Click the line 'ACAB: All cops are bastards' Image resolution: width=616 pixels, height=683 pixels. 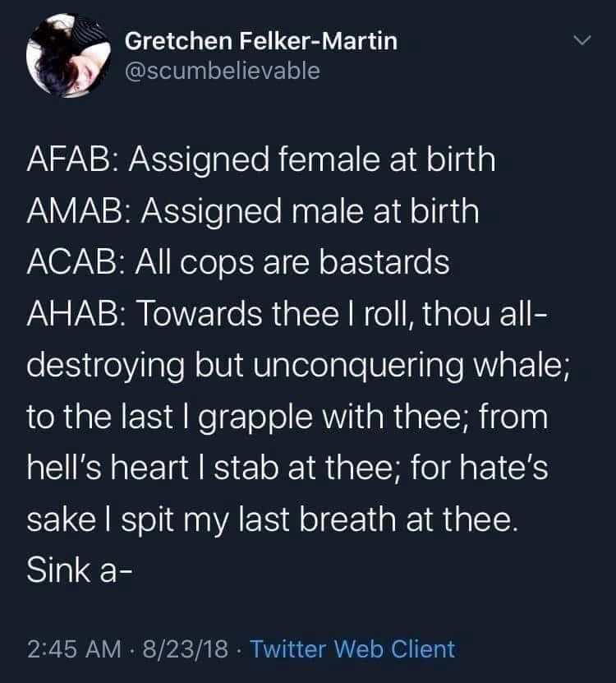coord(238,263)
